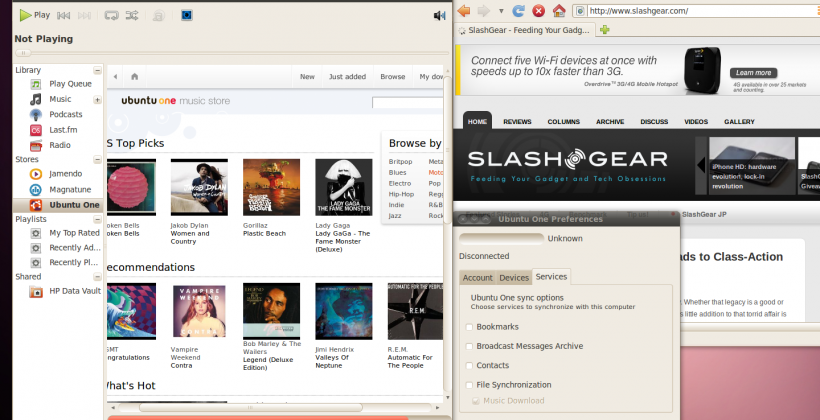Open Vampire Weekend Contra album cover
The width and height of the screenshot is (820, 420).
coord(199,311)
